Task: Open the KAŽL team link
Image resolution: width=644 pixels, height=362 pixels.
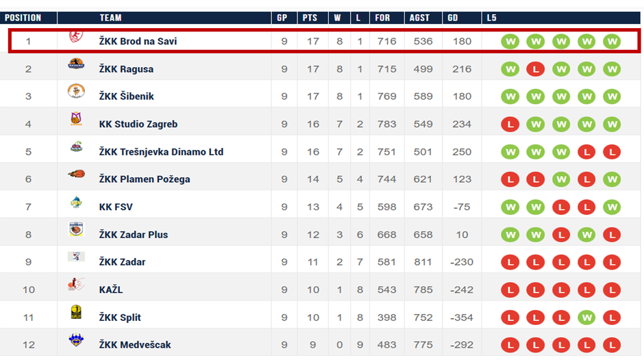Action: 111,289
